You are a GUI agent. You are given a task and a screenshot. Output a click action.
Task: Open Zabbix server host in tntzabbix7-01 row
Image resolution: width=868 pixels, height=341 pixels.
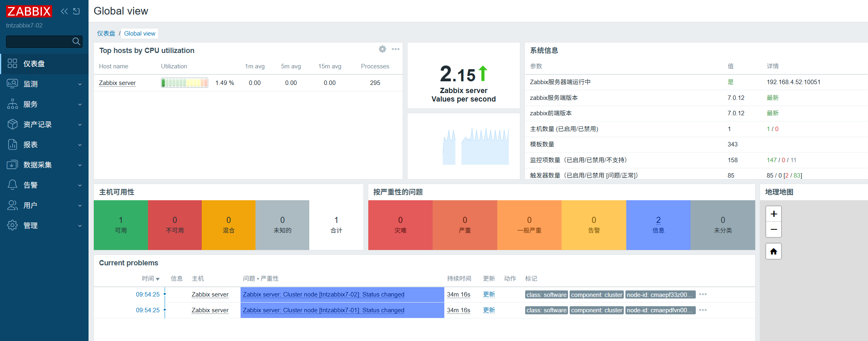click(x=210, y=310)
